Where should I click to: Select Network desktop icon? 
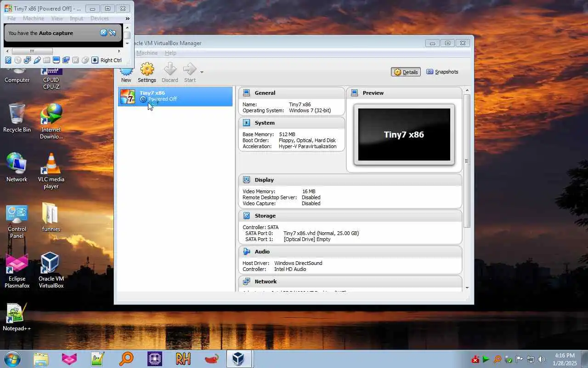[17, 167]
